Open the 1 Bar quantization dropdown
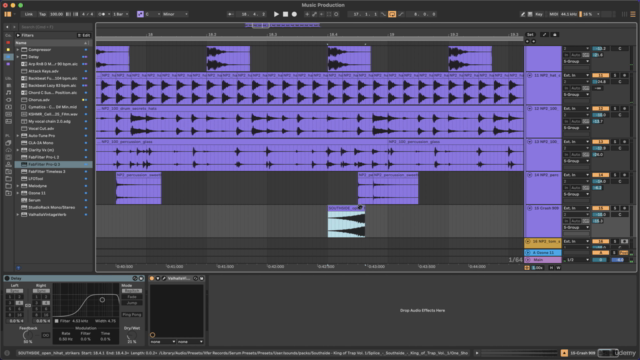640x360 pixels. pyautogui.click(x=120, y=14)
